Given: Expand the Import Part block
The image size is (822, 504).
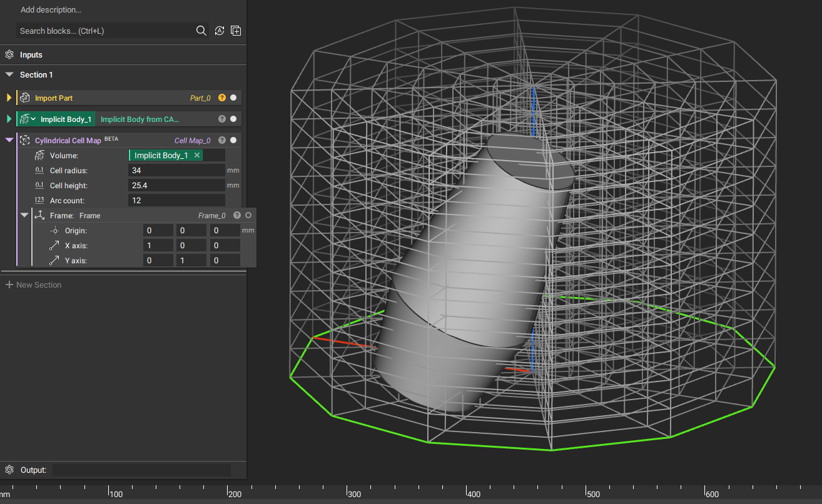Looking at the screenshot, I should [9, 98].
